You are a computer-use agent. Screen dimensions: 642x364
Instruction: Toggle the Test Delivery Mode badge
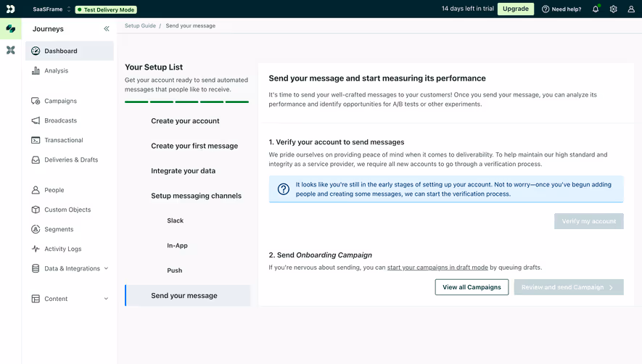(x=106, y=9)
